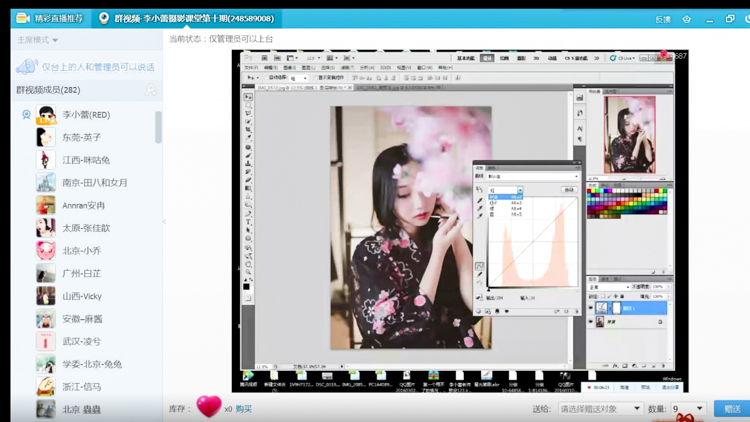
Task: Delete the adjustment via Curves panel trash icon
Action: 576,311
